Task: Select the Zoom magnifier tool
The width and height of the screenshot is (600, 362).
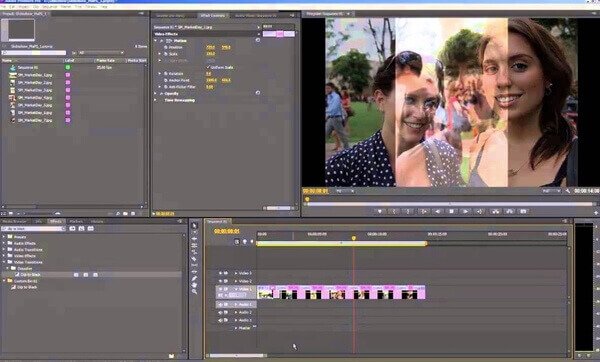Action: (194, 292)
